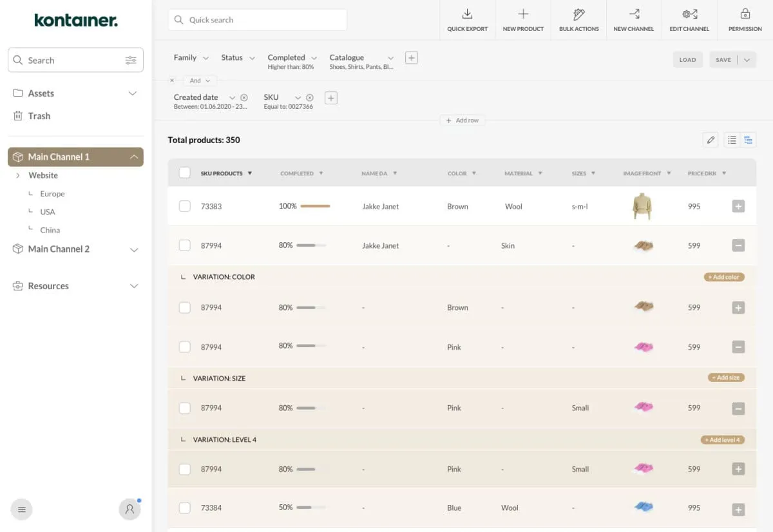
Task: Click the Trash bin icon in sidebar
Action: tap(18, 116)
